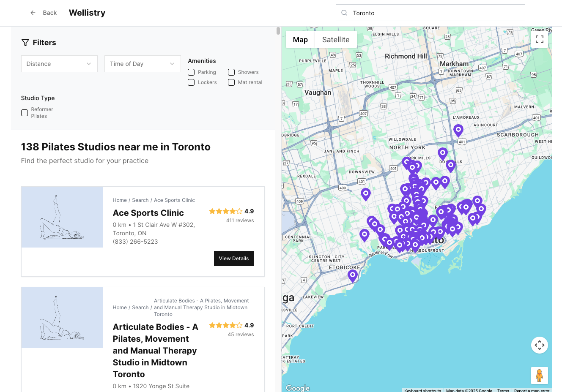This screenshot has height=392, width=562.
Task: Click the Google logo on map
Action: (x=298, y=388)
